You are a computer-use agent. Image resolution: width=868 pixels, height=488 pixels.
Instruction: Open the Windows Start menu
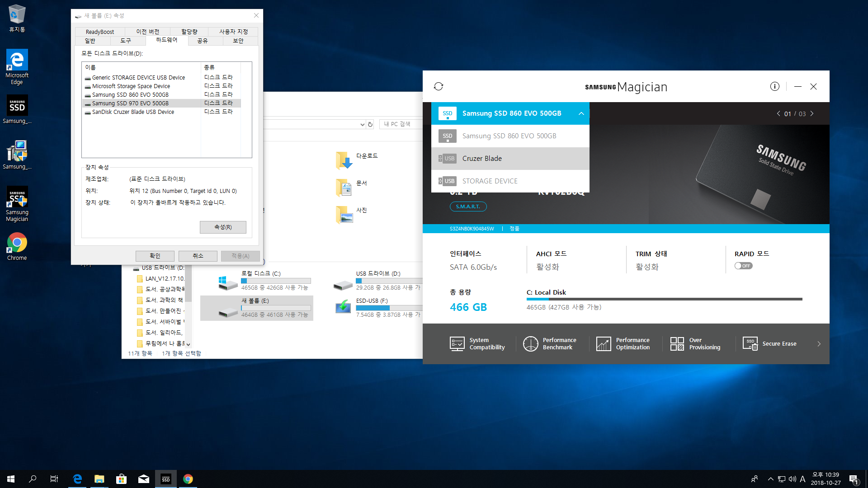tap(11, 479)
